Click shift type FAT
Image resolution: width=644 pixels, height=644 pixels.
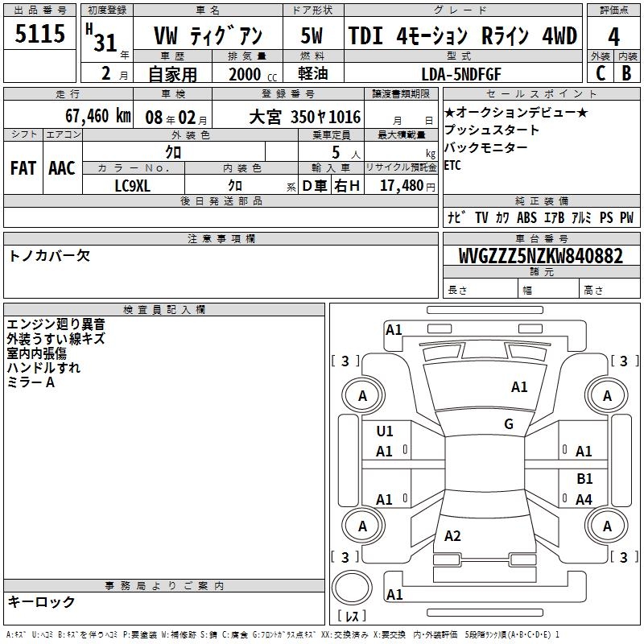(23, 168)
